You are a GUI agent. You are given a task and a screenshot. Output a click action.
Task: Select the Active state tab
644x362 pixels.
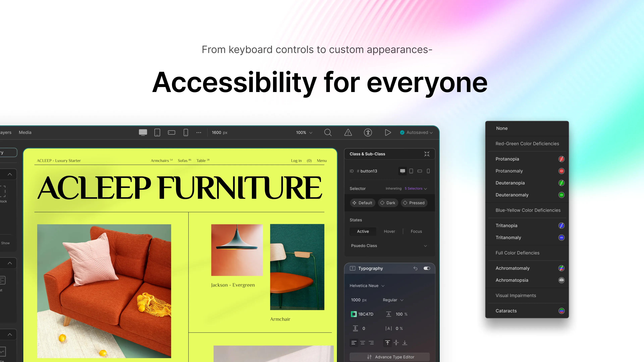(363, 231)
